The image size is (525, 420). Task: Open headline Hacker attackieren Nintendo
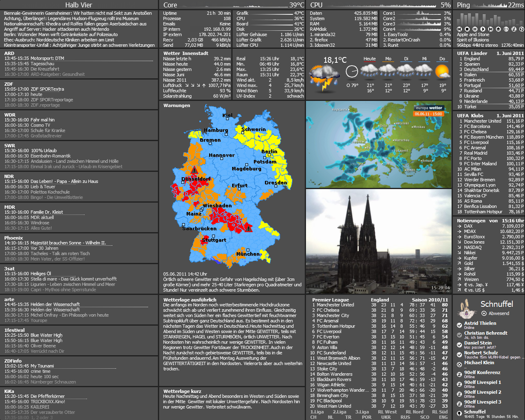57,29
